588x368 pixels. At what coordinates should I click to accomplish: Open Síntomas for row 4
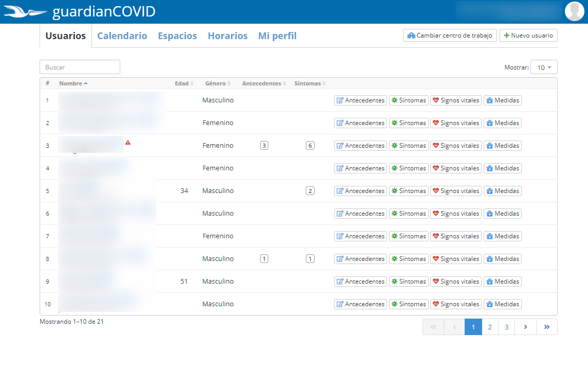pyautogui.click(x=409, y=168)
